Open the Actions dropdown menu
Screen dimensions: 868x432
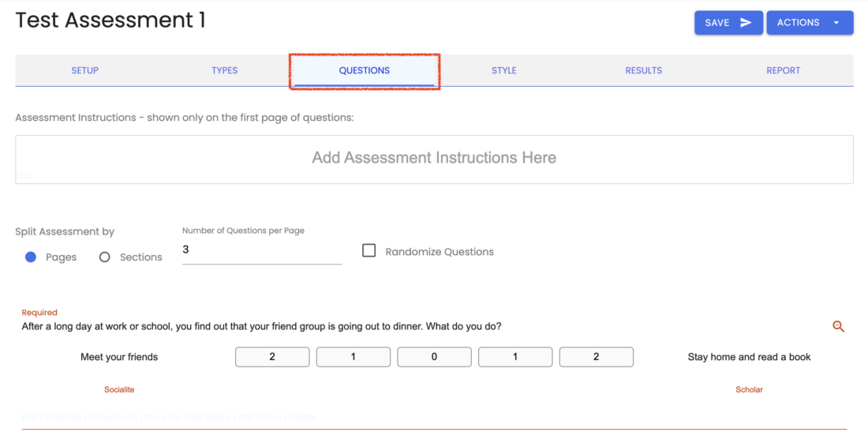(x=809, y=23)
